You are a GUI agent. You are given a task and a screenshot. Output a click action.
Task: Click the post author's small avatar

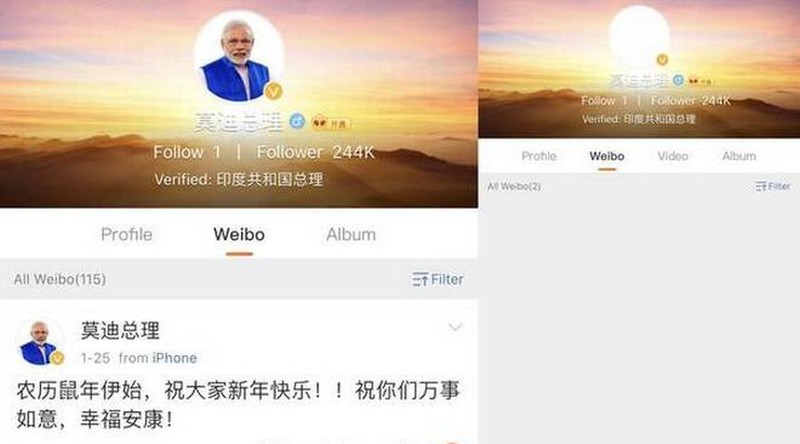coord(39,343)
